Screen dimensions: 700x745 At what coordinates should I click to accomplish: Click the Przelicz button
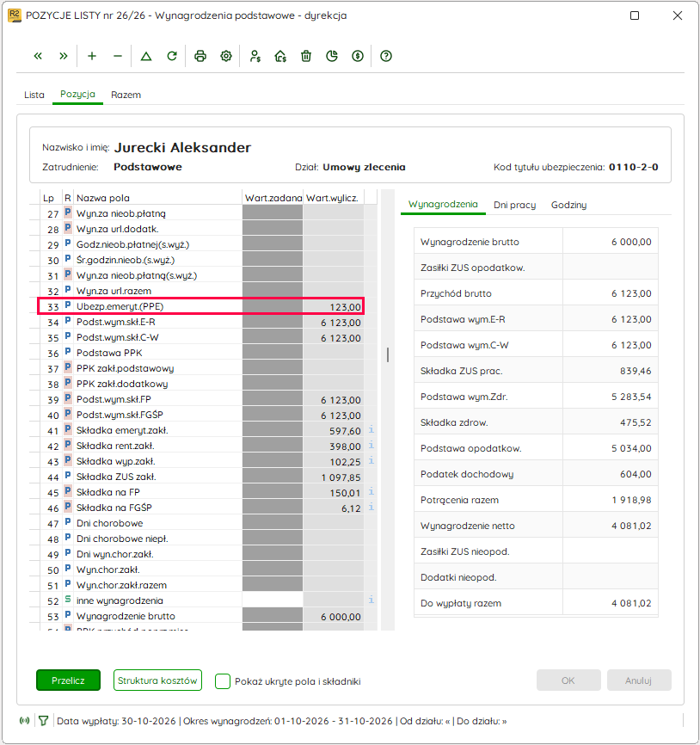tap(69, 680)
